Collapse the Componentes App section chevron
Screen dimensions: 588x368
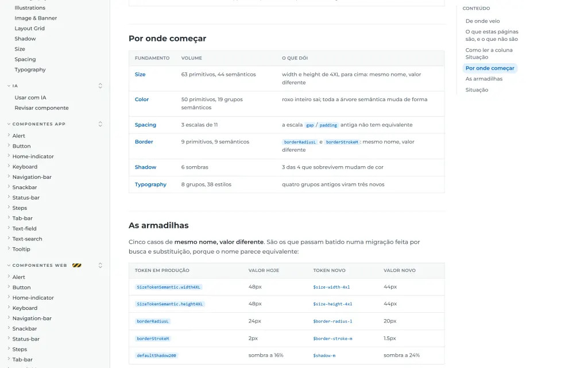click(x=9, y=124)
